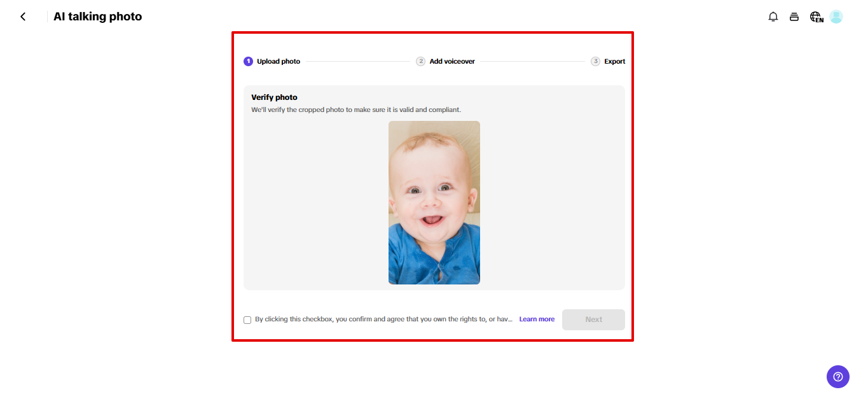
Task: Click the cropped photo verification description text
Action: pos(356,110)
